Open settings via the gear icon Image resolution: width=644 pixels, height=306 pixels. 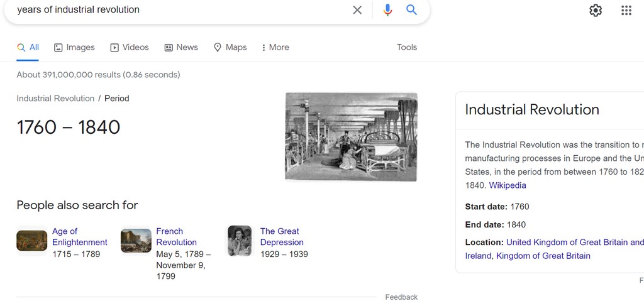point(596,10)
